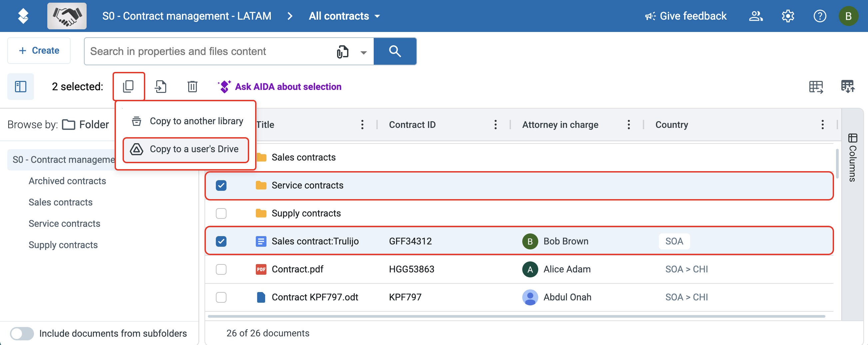Click the attachment search scope icon

[342, 52]
